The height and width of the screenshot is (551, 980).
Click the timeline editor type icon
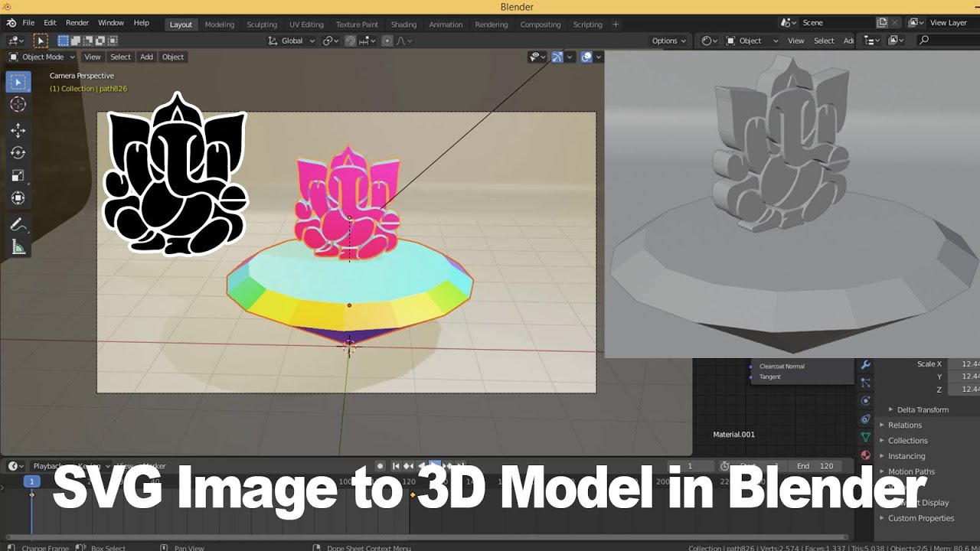tap(15, 466)
